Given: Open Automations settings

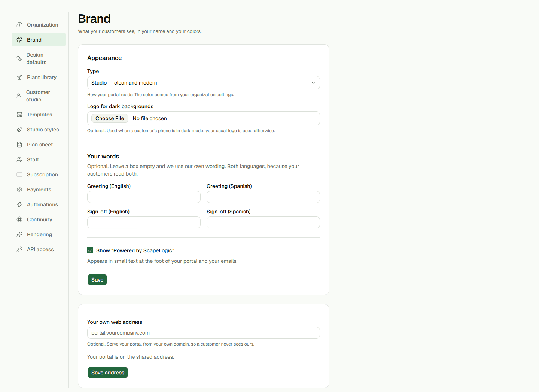Looking at the screenshot, I should 39,204.
